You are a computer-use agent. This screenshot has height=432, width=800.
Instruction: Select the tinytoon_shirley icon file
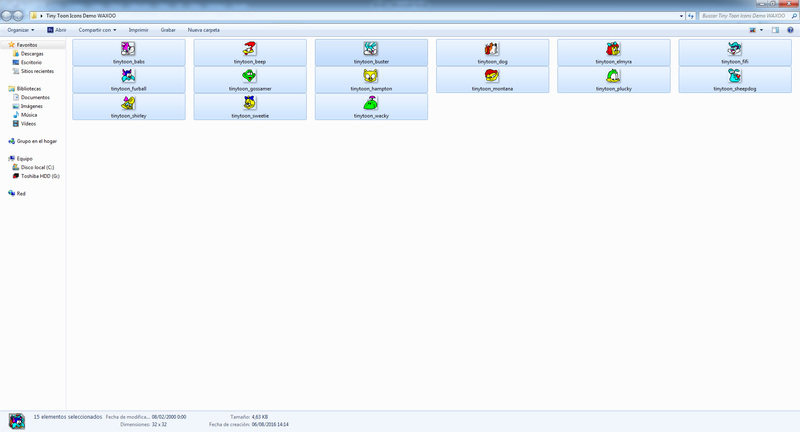click(129, 107)
